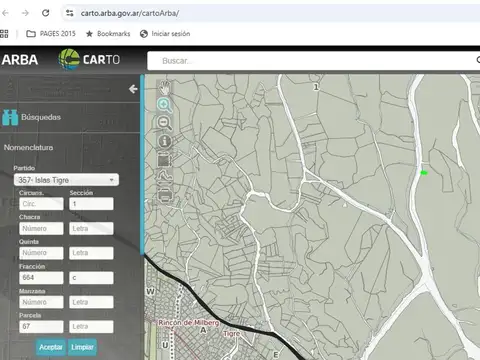Click the Chacra Letra field
Viewport: 480px width, 360px height.
tap(91, 229)
